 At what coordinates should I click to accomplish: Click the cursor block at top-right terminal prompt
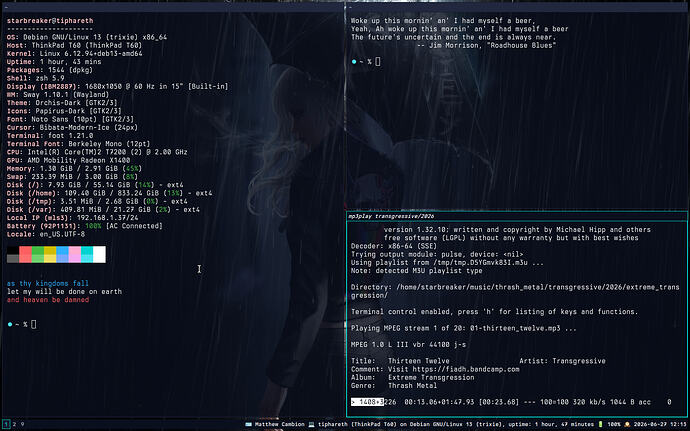(x=378, y=62)
